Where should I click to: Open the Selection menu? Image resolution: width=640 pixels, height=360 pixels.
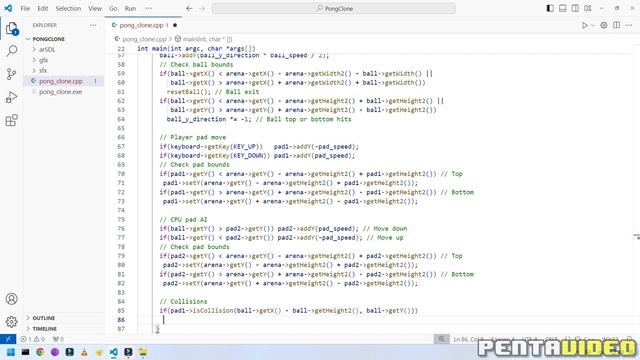pos(68,8)
